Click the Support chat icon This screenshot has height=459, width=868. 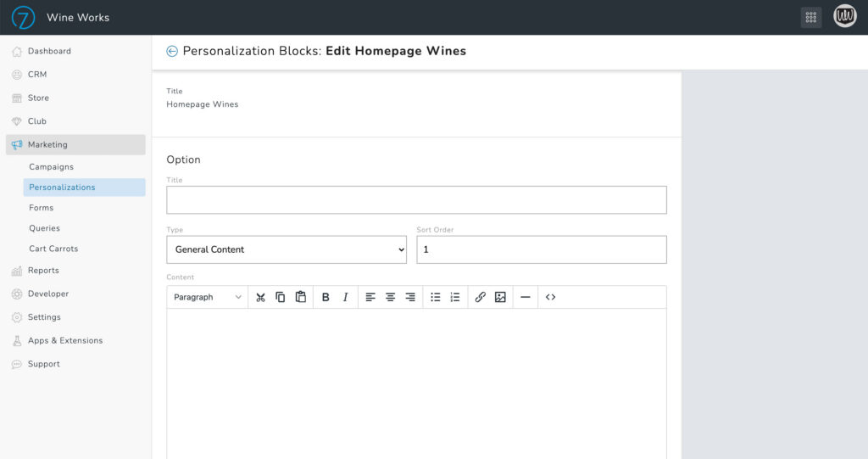[17, 364]
